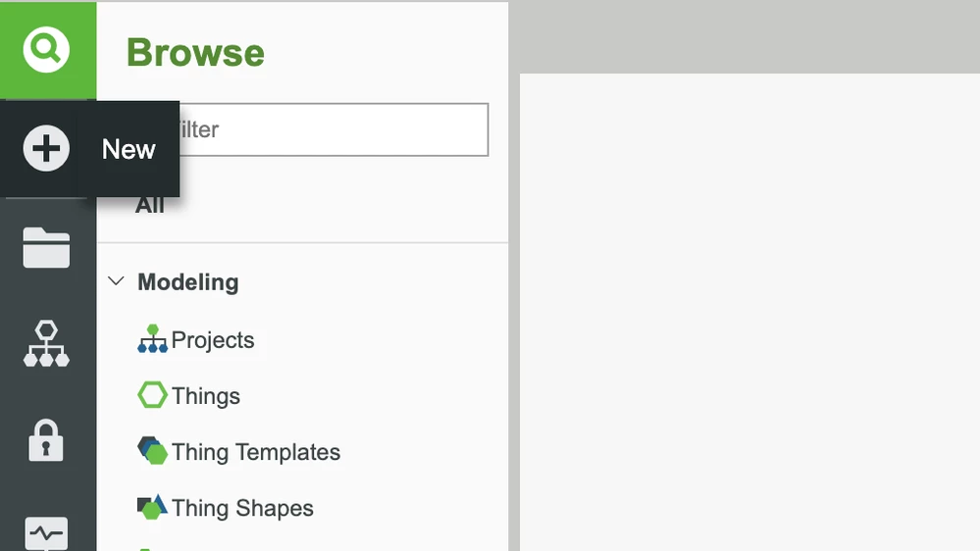Click the New plus icon
This screenshot has width=980, height=551.
(47, 149)
